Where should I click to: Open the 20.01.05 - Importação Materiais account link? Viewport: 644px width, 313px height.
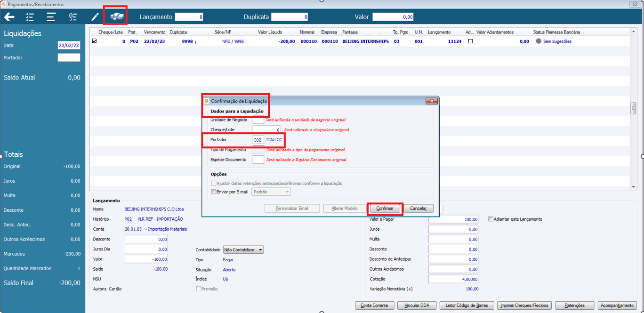click(155, 229)
